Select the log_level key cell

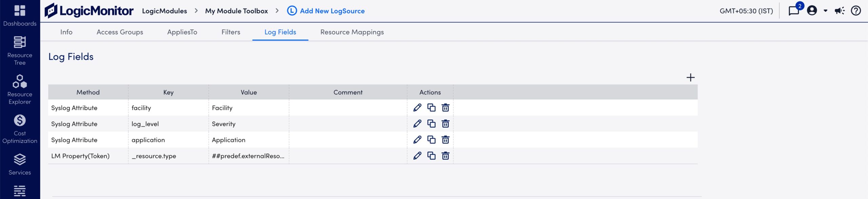[x=168, y=124]
